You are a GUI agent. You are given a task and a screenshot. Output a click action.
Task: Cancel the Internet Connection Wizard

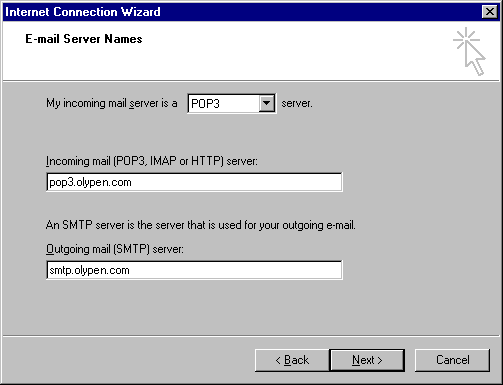tap(452, 360)
